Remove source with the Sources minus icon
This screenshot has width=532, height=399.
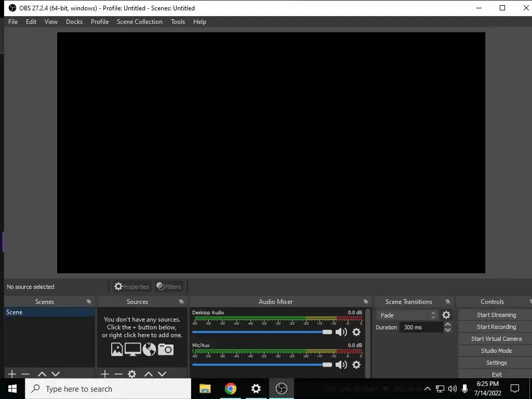pos(118,374)
